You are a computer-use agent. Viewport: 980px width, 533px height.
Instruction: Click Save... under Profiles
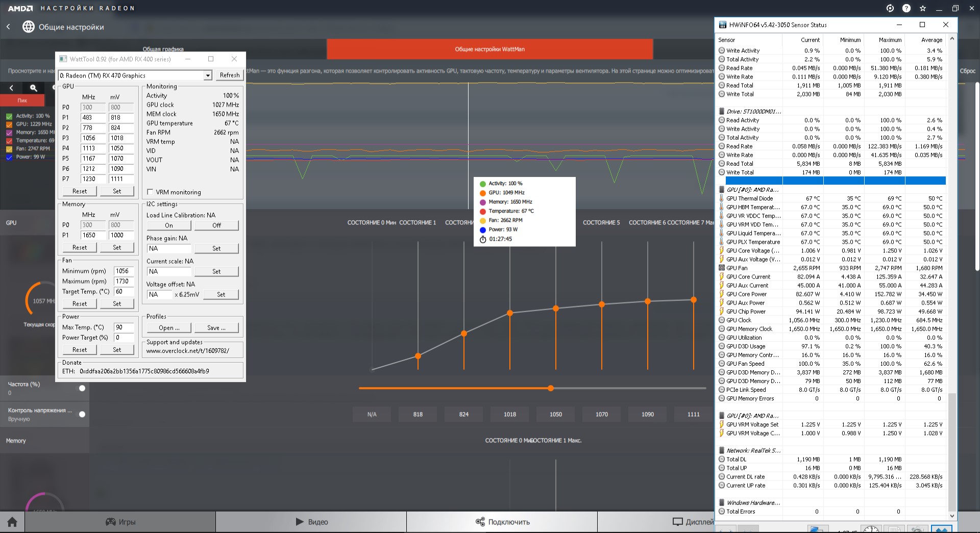pyautogui.click(x=216, y=328)
